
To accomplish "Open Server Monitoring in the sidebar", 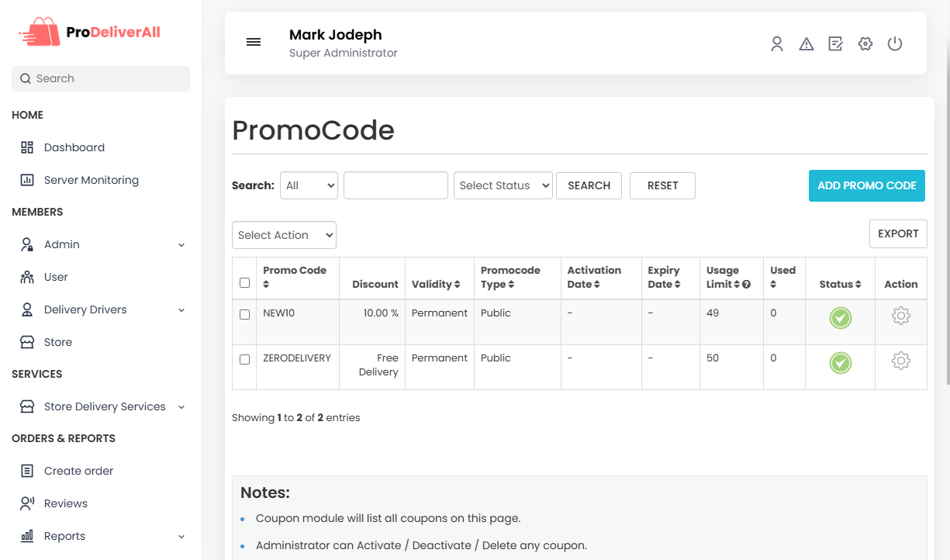I will tap(91, 180).
